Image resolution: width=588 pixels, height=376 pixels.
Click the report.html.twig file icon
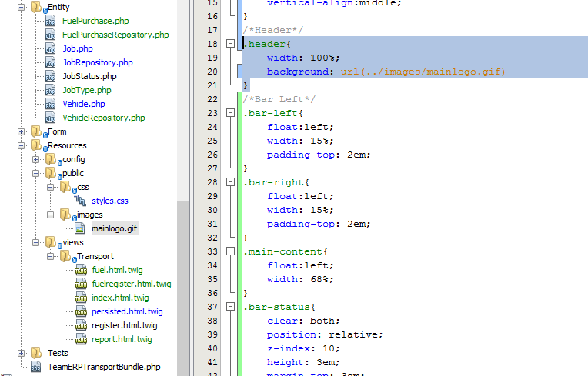[81, 339]
